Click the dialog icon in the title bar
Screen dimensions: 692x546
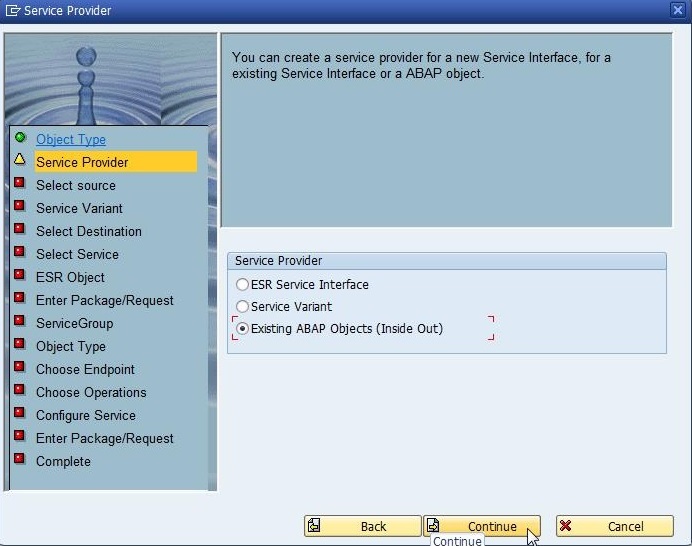12,11
